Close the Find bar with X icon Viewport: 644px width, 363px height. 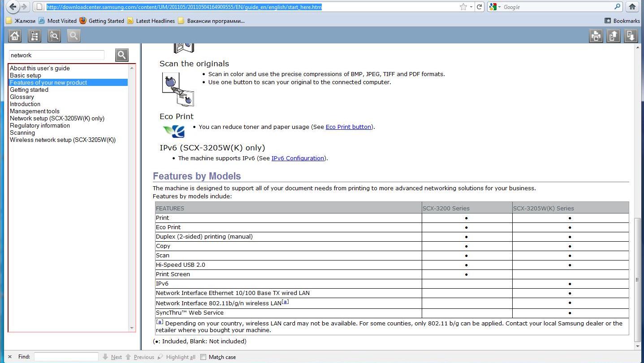[x=10, y=357]
